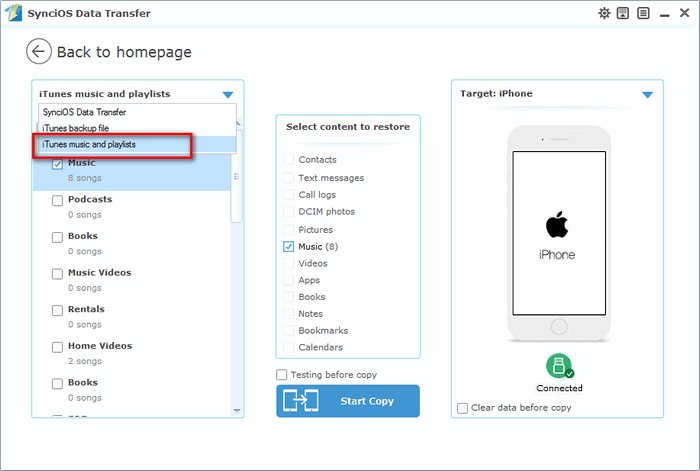Enable Testing before copy checkbox
The width and height of the screenshot is (700, 471).
click(282, 375)
